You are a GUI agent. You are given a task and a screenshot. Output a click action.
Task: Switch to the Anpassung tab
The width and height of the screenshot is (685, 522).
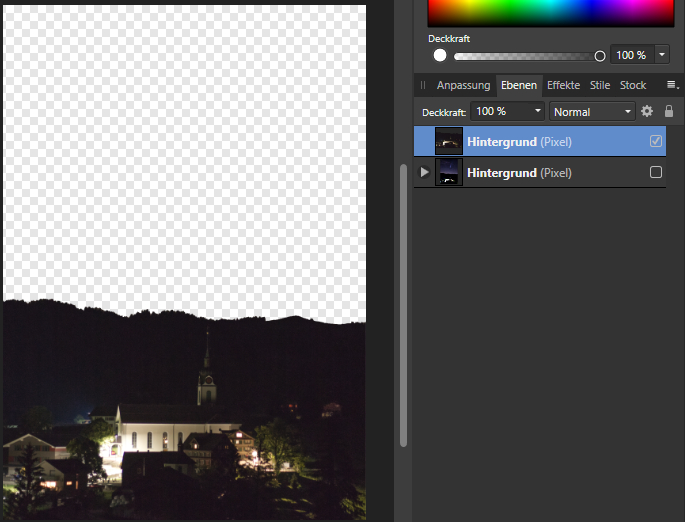(x=463, y=85)
